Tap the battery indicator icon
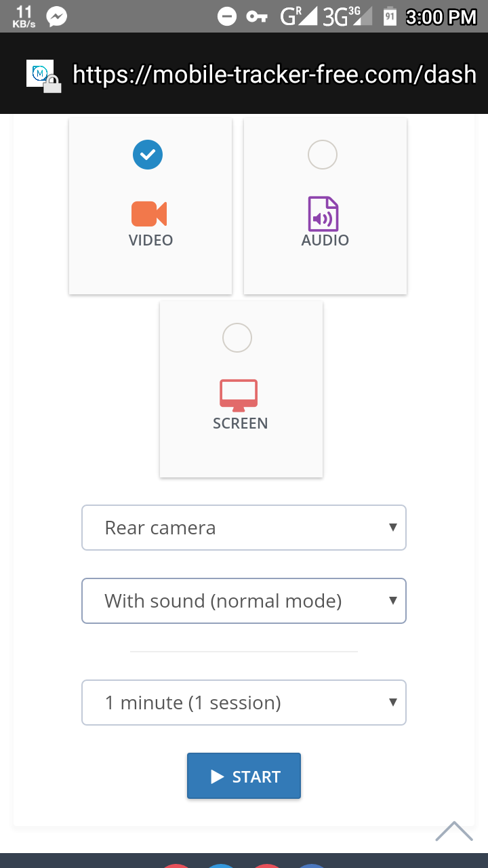This screenshot has height=868, width=488. [390, 16]
